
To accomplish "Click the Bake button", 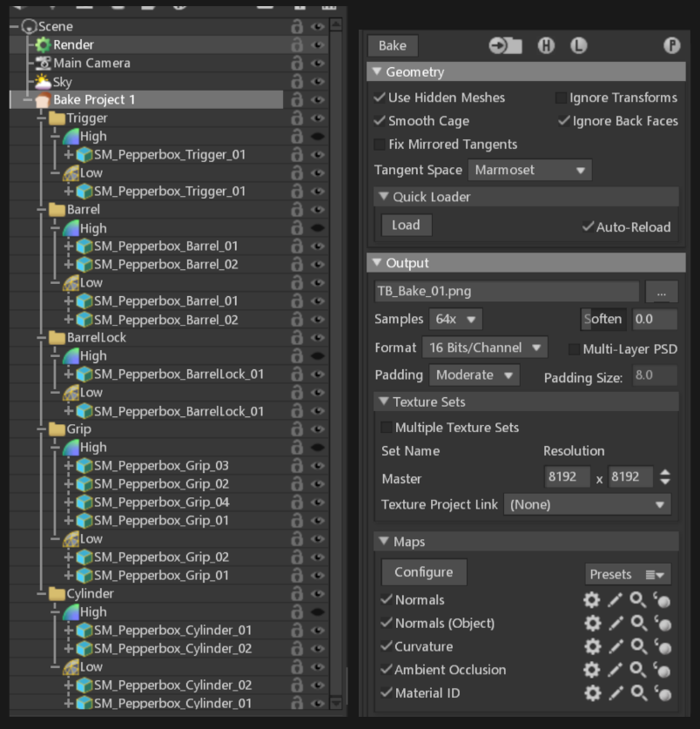I will [393, 45].
